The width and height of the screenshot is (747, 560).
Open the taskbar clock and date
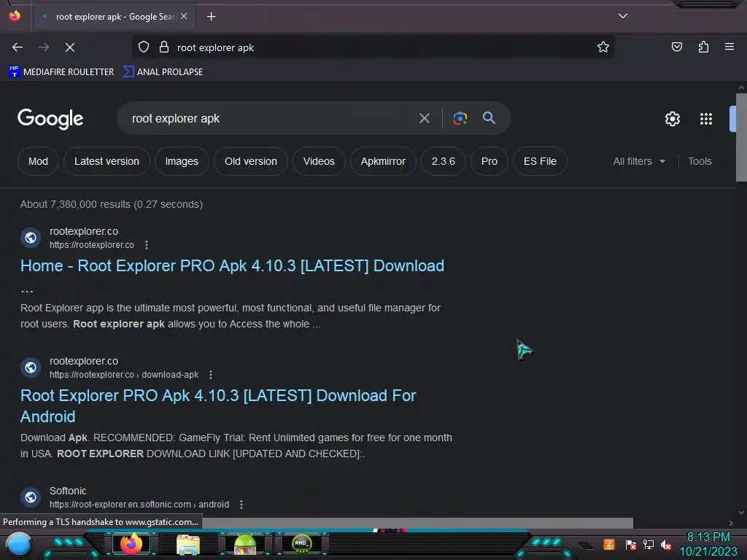708,544
